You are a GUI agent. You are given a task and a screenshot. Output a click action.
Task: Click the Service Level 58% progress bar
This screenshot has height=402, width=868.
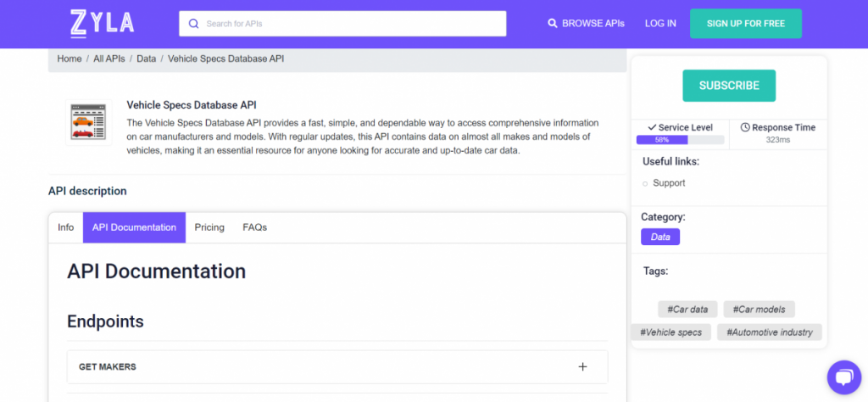pos(680,140)
